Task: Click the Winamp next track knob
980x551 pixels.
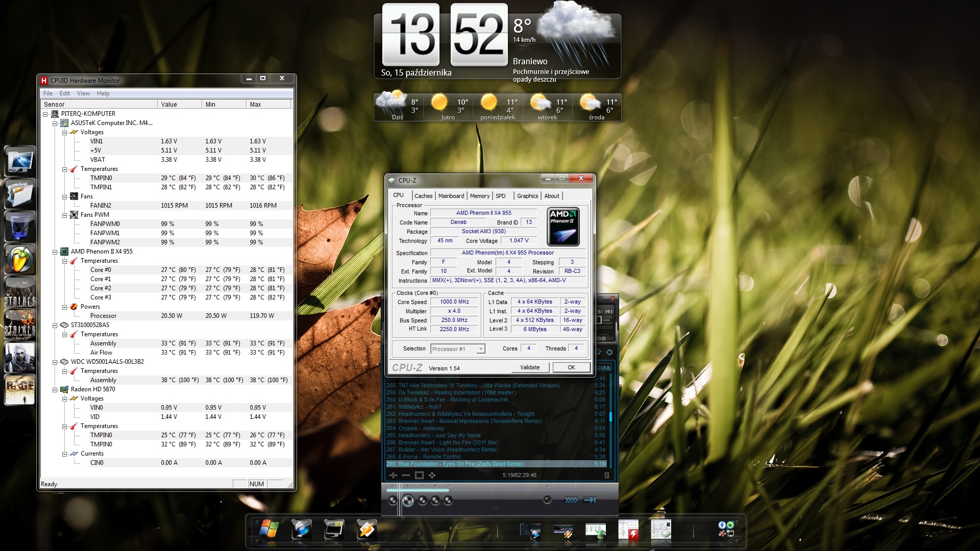Action: click(448, 500)
